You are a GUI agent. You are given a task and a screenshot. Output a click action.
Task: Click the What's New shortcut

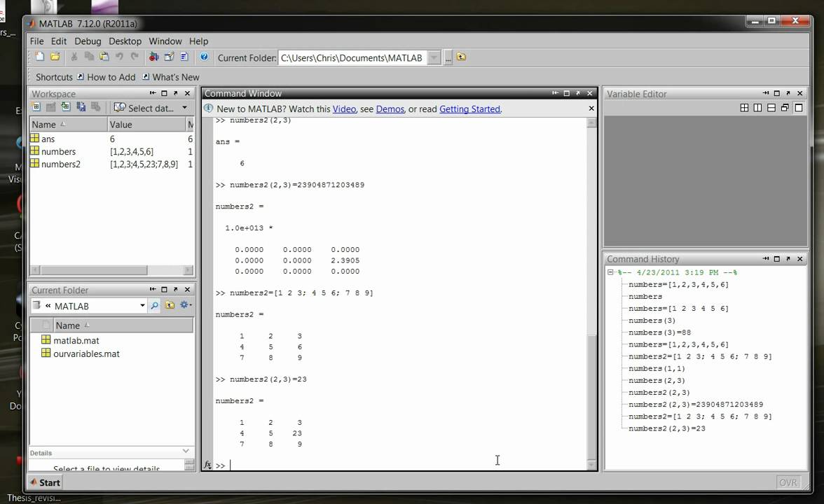[171, 77]
